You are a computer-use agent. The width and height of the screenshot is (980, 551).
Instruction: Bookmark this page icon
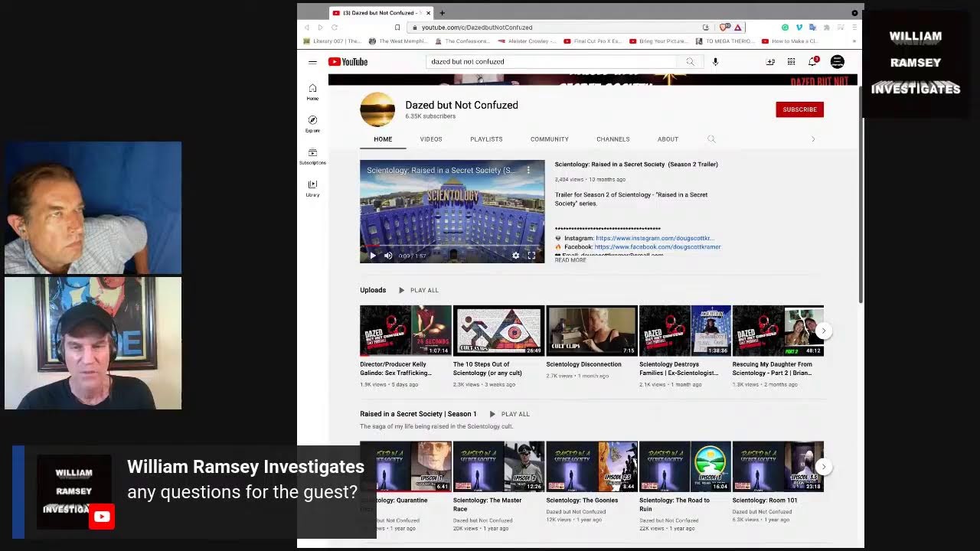(397, 28)
